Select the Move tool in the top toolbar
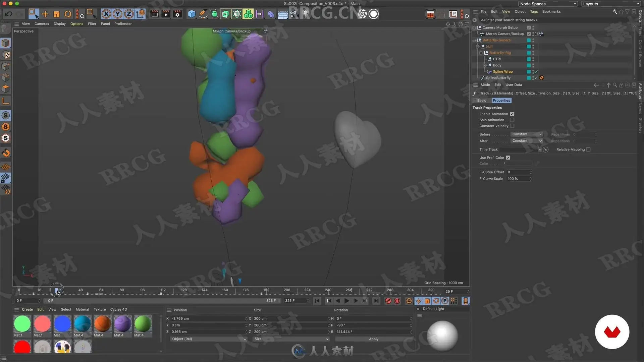Image resolution: width=644 pixels, height=362 pixels. pos(45,14)
